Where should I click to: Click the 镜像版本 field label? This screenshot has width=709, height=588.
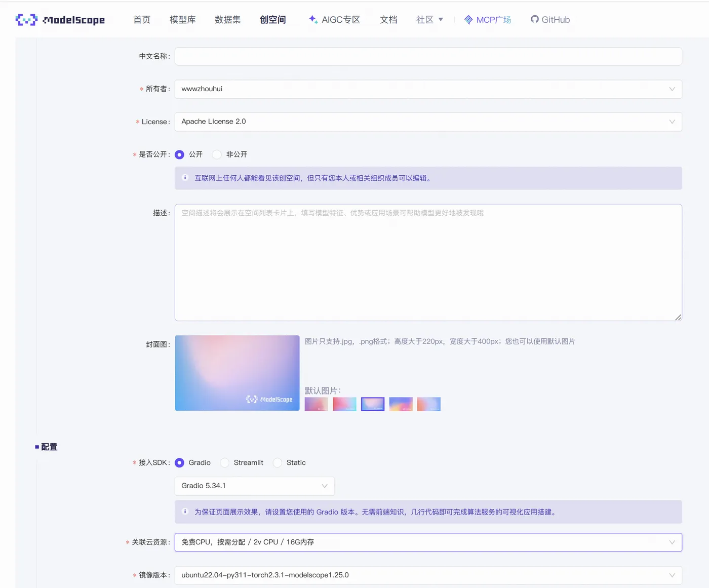(154, 575)
